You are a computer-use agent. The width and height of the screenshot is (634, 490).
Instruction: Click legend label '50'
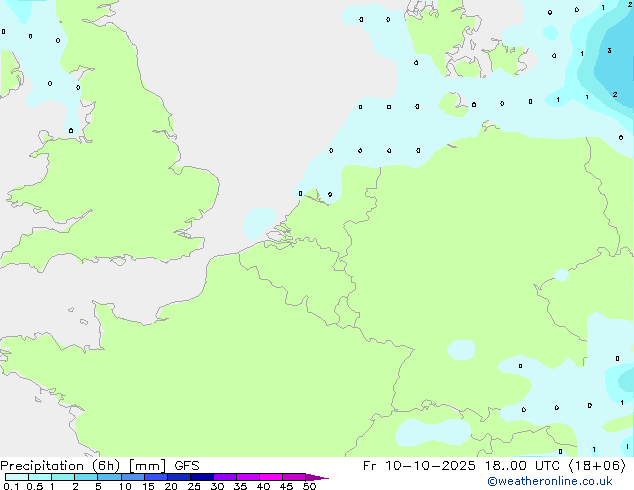click(x=309, y=486)
